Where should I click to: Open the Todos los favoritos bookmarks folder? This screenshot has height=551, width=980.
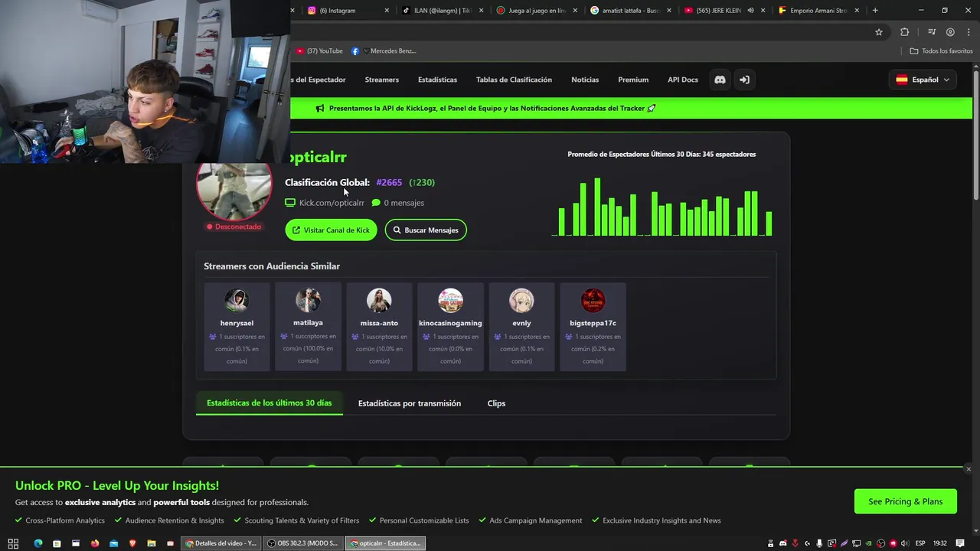[941, 51]
